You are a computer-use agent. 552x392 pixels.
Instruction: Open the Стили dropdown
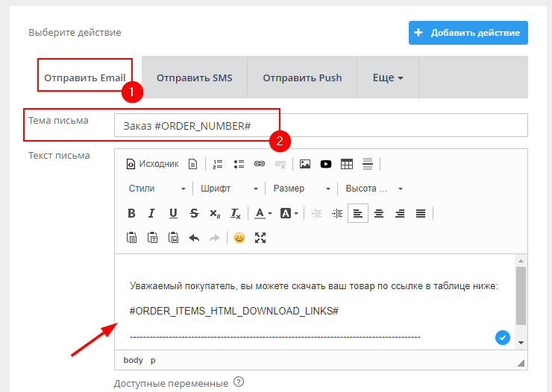click(x=157, y=189)
